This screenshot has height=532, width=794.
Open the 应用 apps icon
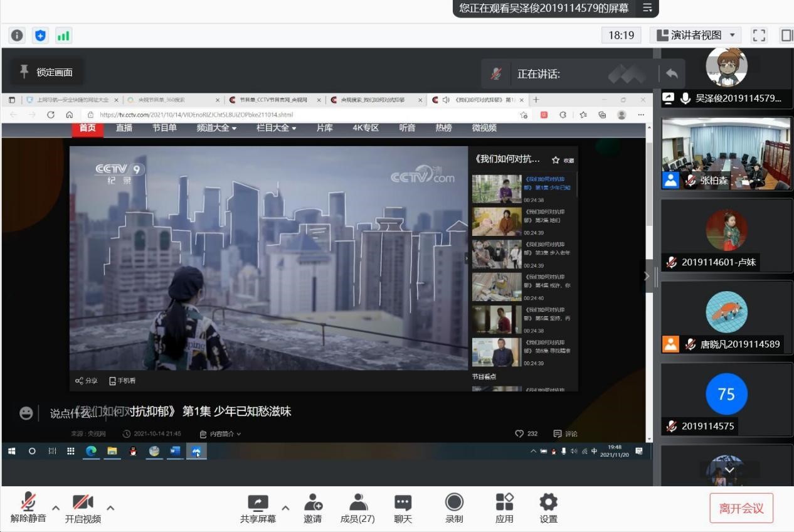[504, 507]
